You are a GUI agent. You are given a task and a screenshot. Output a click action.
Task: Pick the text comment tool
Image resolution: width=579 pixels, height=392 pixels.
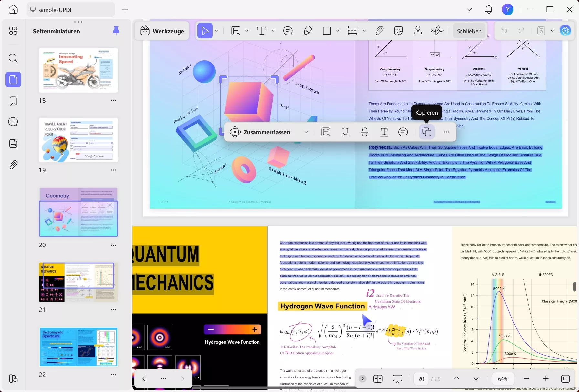point(262,31)
